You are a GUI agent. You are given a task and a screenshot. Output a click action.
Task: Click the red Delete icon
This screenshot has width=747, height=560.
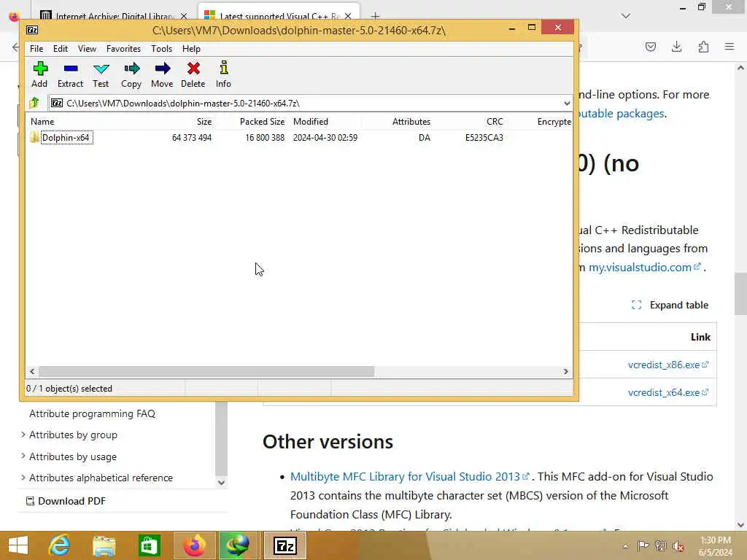(x=193, y=74)
